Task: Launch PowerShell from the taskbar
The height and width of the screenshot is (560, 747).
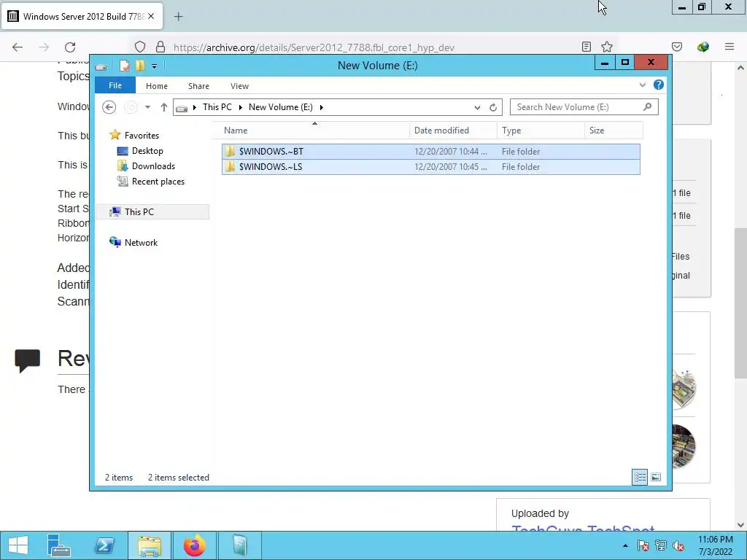Action: click(x=104, y=545)
